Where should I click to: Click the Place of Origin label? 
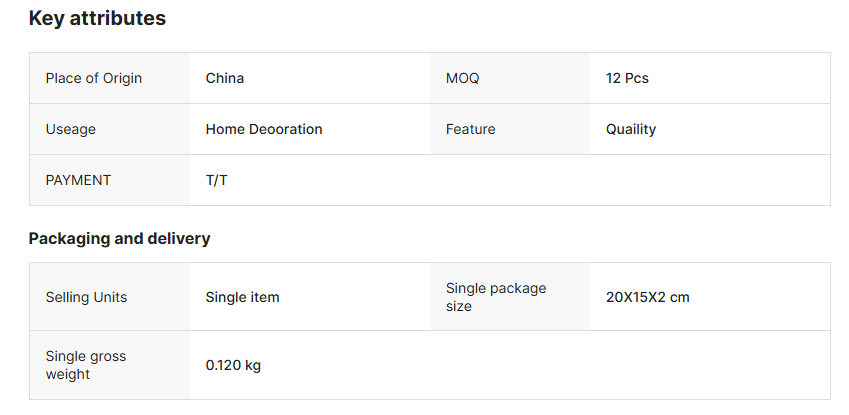(94, 78)
